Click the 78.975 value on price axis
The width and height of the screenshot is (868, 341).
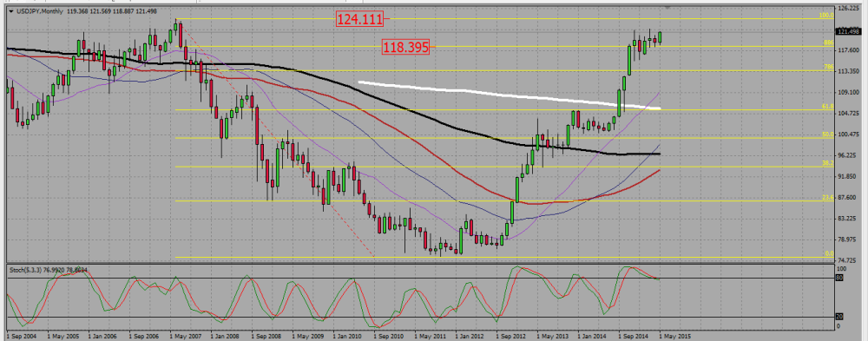tap(848, 239)
